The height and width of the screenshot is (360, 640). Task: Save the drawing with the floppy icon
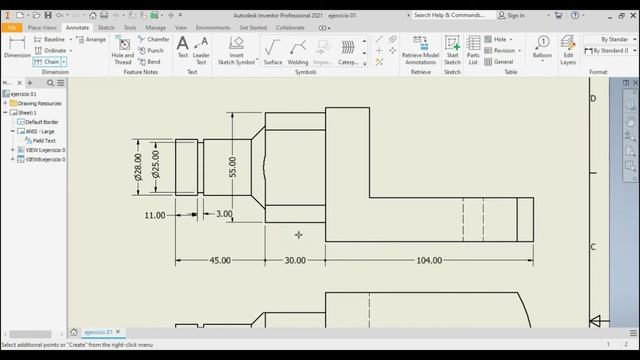tap(48, 15)
